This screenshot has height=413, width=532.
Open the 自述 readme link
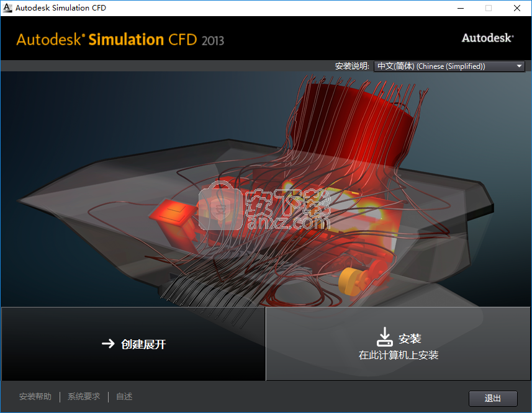pyautogui.click(x=124, y=396)
